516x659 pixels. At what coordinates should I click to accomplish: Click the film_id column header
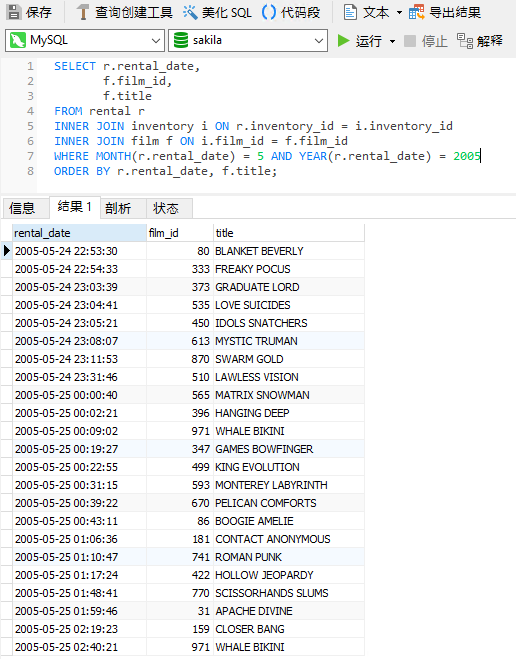pyautogui.click(x=180, y=233)
